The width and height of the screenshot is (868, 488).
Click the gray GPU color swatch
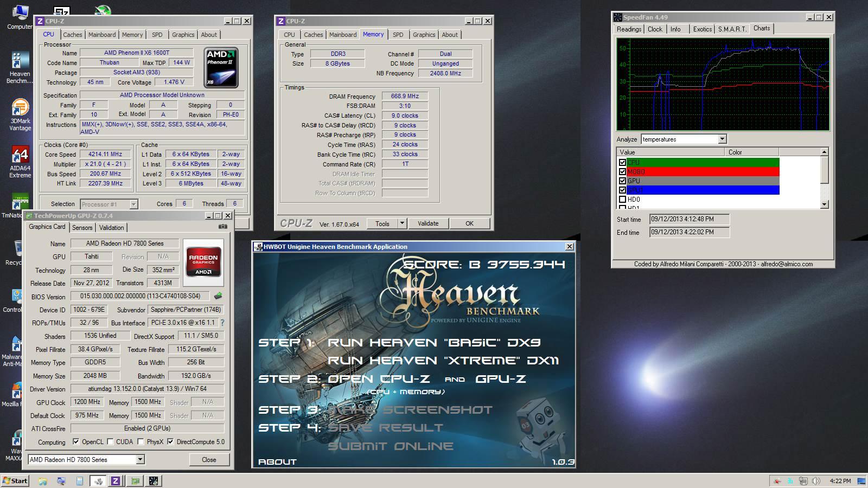(703, 181)
